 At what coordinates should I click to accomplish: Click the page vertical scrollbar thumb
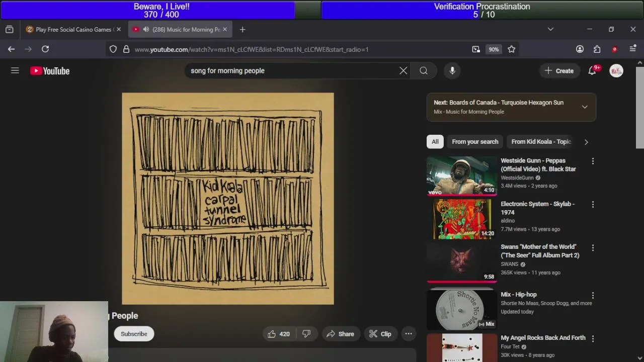click(x=639, y=107)
